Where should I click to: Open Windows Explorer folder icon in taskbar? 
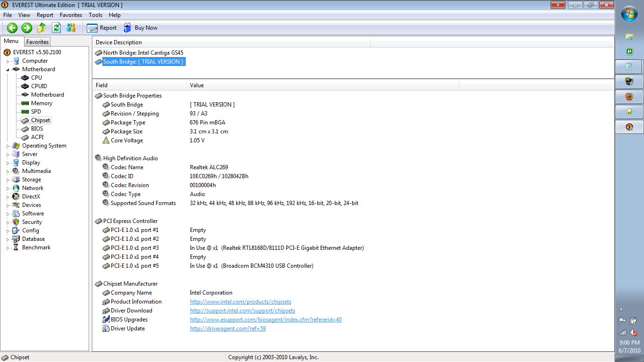coord(629,36)
